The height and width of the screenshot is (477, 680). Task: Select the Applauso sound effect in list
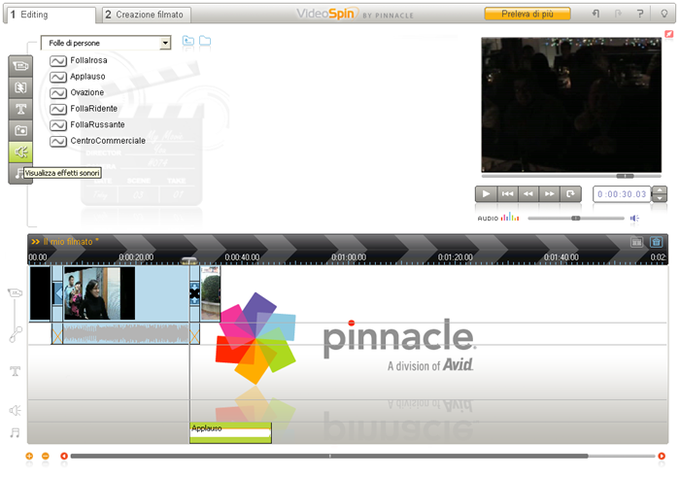(77, 76)
